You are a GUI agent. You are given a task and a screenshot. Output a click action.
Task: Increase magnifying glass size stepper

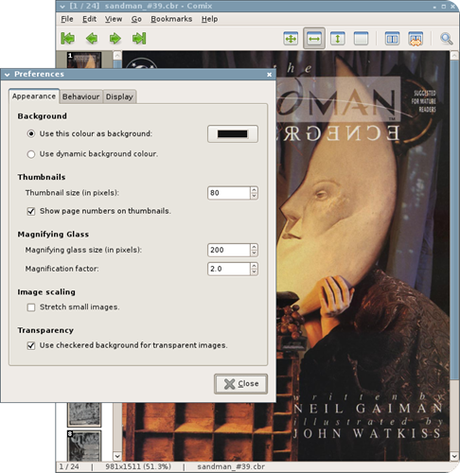pos(254,247)
